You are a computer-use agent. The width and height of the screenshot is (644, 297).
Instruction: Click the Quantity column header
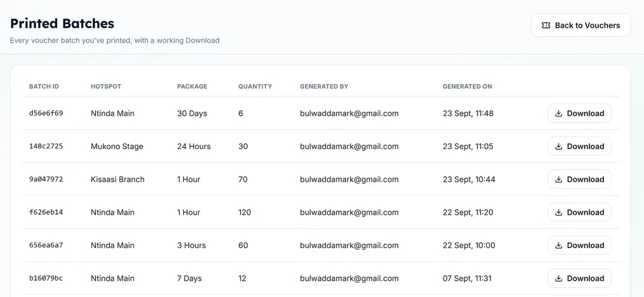pos(255,87)
